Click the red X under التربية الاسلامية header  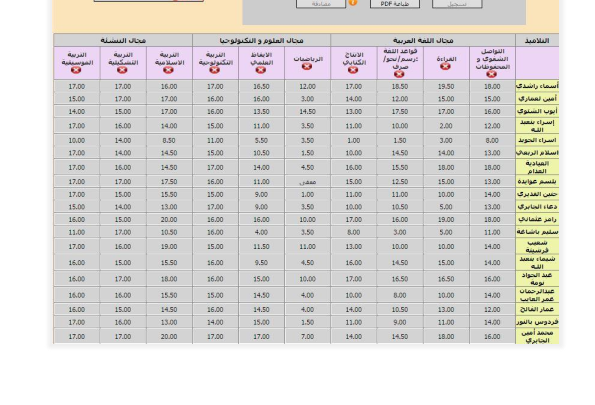tap(168, 70)
